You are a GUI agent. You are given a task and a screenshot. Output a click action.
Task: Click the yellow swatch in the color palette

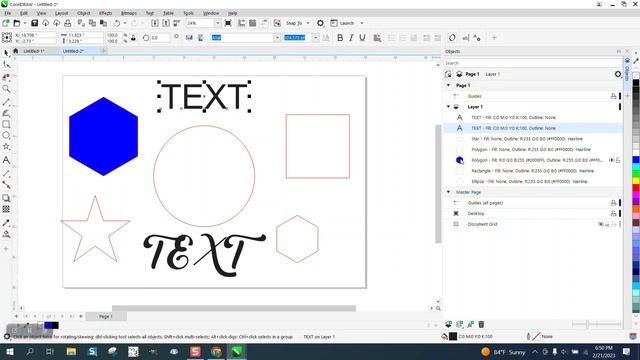pos(636,180)
